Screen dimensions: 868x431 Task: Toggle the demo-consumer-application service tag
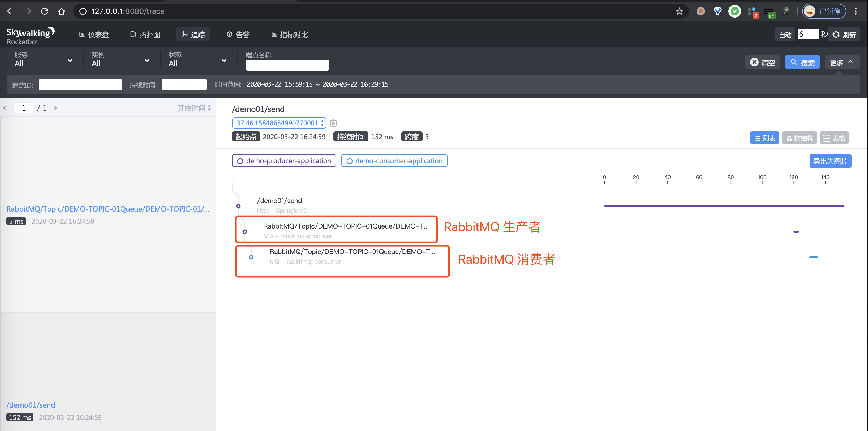(394, 161)
